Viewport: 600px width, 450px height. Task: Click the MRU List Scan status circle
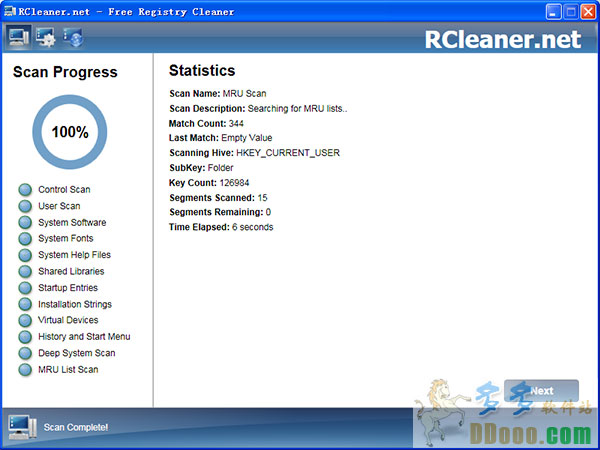point(25,370)
